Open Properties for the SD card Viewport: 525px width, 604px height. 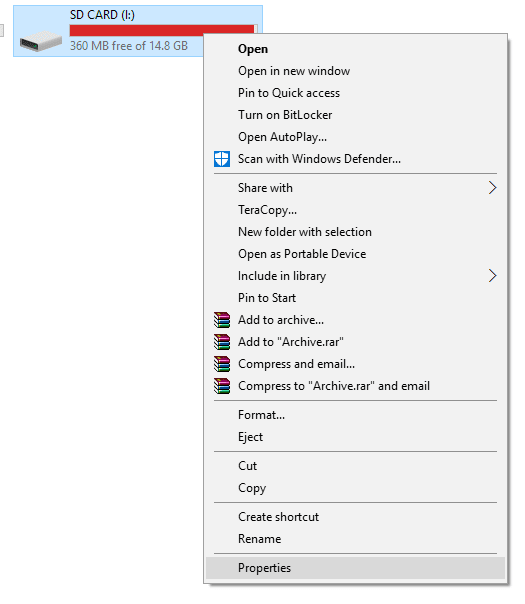point(355,568)
